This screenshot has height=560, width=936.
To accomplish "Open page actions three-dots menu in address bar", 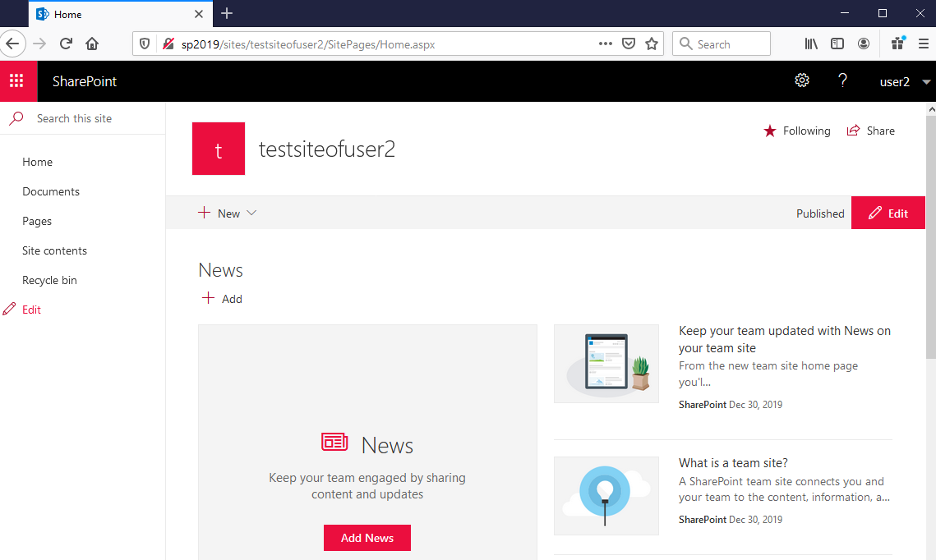I will click(605, 44).
